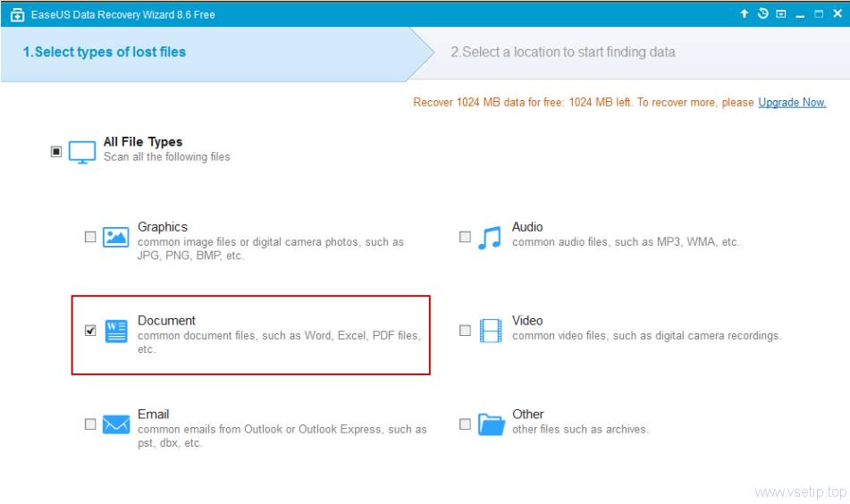This screenshot has height=504, width=850.
Task: Enable the Other file type checkbox
Action: coord(465,424)
